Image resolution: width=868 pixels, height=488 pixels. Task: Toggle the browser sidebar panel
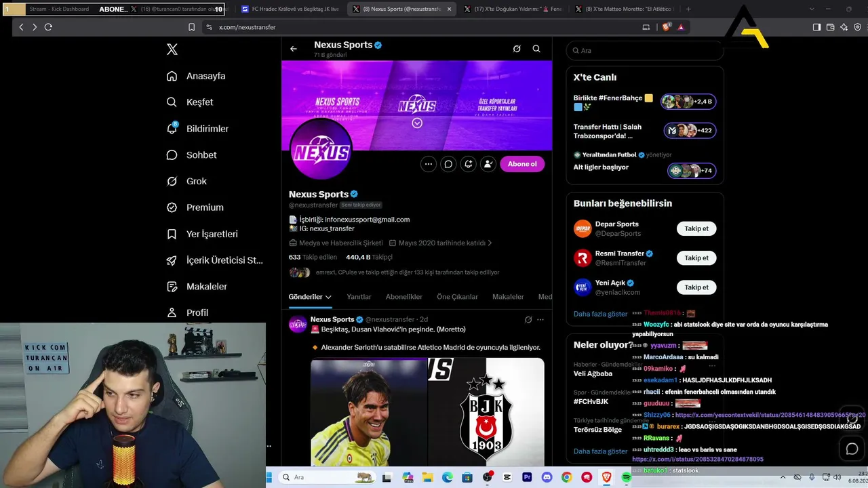pyautogui.click(x=816, y=27)
